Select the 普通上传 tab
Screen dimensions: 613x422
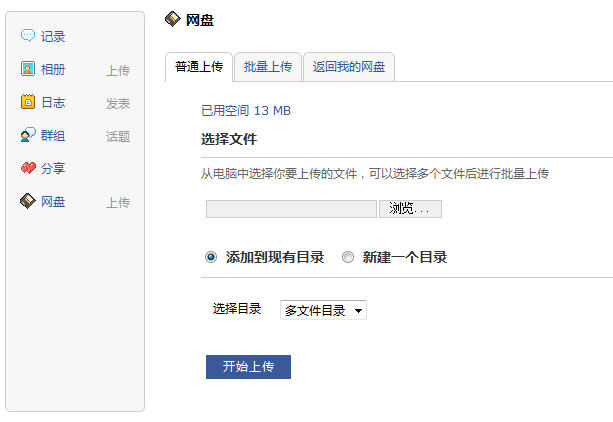click(x=199, y=67)
